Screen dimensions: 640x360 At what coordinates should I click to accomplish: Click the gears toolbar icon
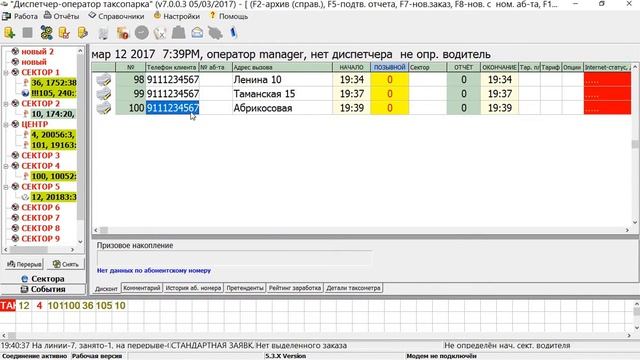tap(46, 33)
